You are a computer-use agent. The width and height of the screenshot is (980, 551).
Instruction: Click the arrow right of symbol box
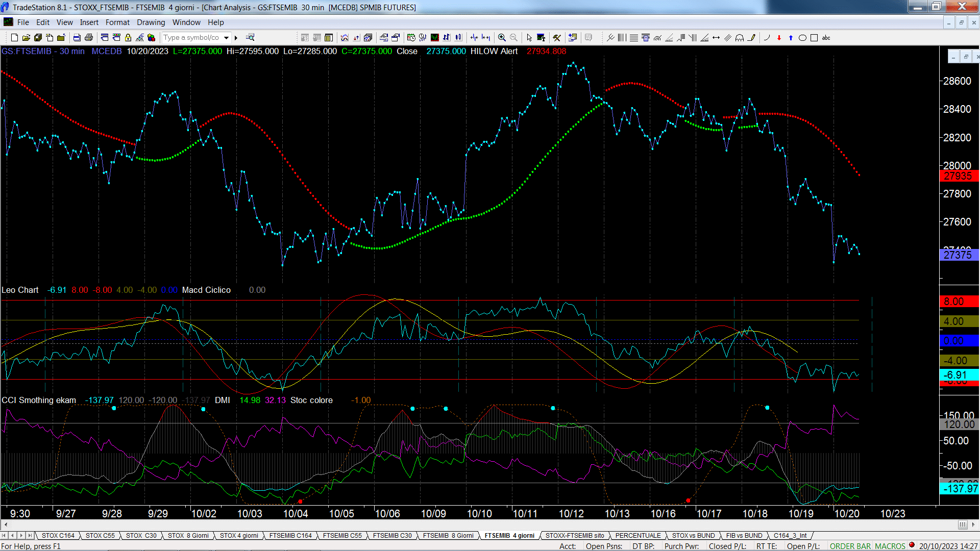point(236,38)
